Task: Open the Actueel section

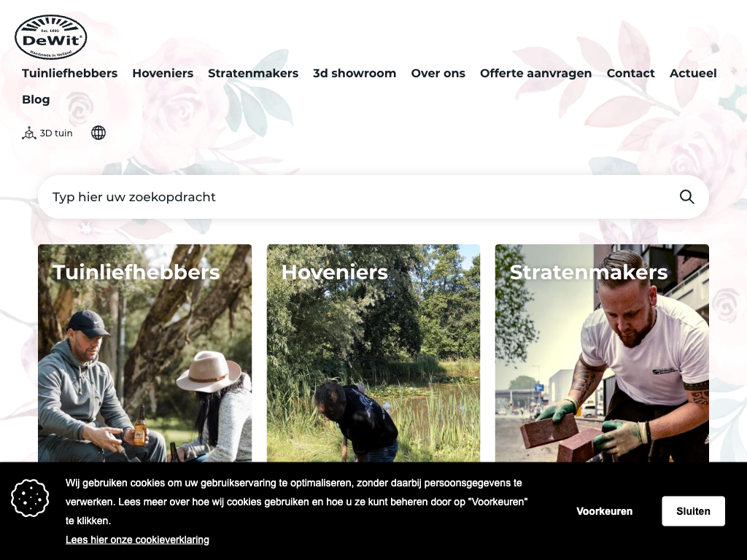Action: [693, 74]
